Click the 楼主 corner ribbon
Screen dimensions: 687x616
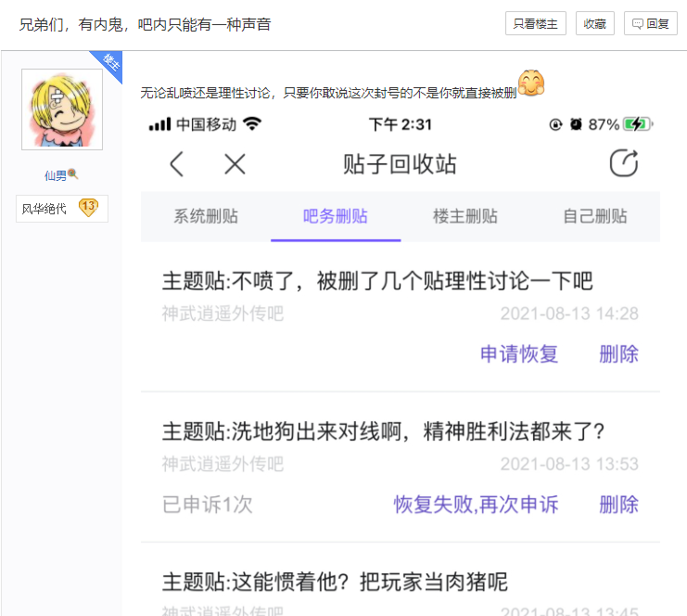108,64
